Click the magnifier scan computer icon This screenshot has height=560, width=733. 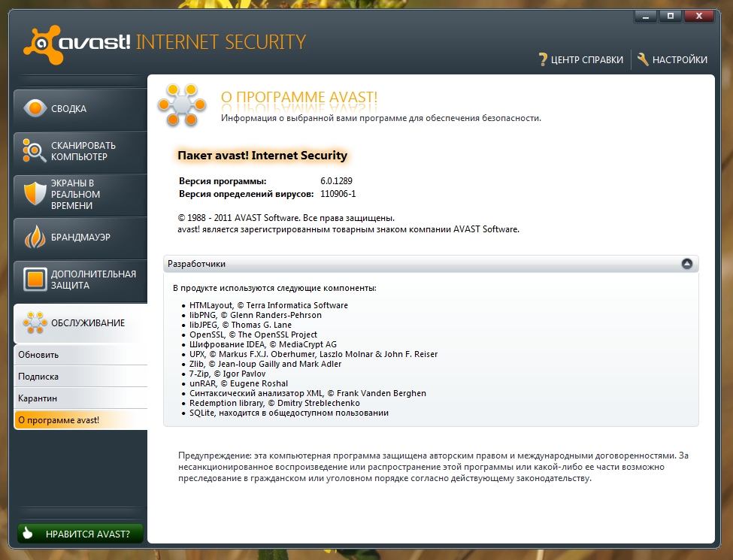tap(34, 151)
